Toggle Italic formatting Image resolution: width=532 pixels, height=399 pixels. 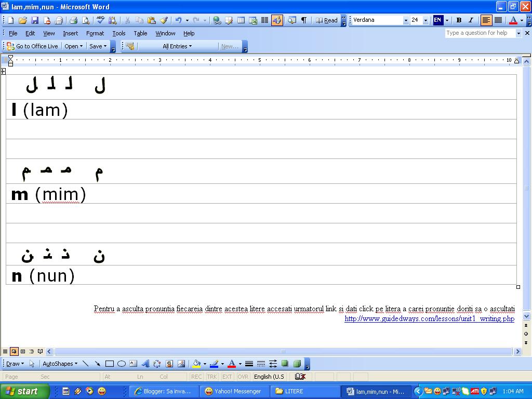471,20
